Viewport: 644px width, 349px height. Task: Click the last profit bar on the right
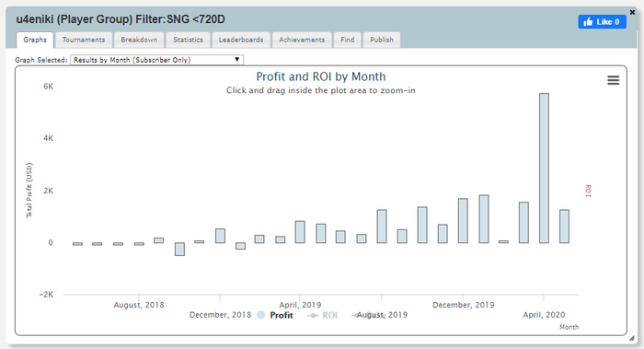564,227
